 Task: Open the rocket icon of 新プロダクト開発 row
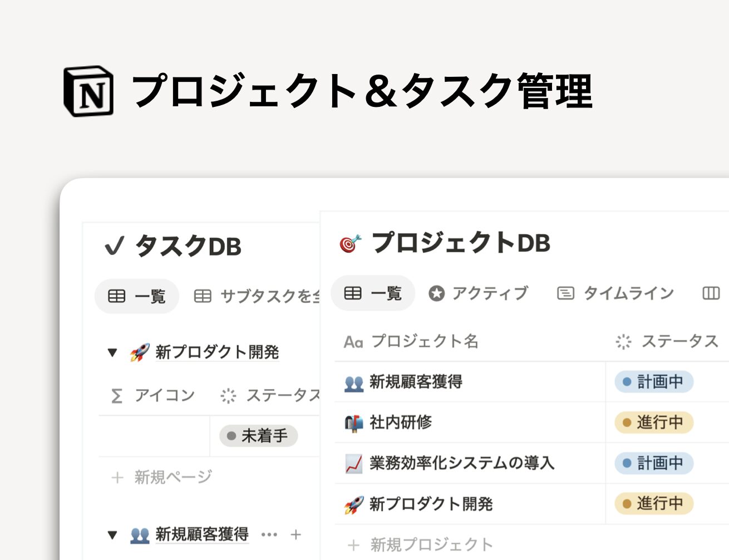tap(354, 504)
